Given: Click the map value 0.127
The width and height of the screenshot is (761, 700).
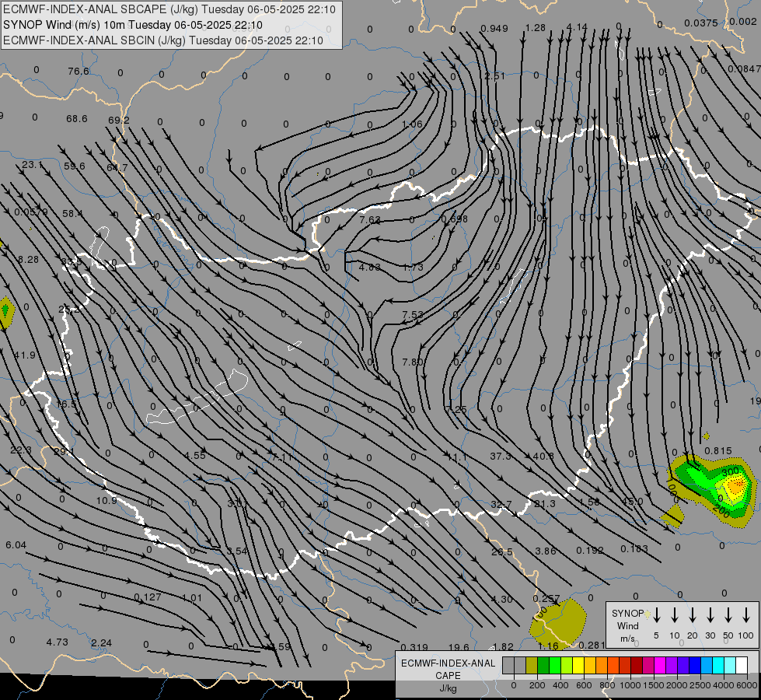Looking at the screenshot, I should pyautogui.click(x=148, y=597).
